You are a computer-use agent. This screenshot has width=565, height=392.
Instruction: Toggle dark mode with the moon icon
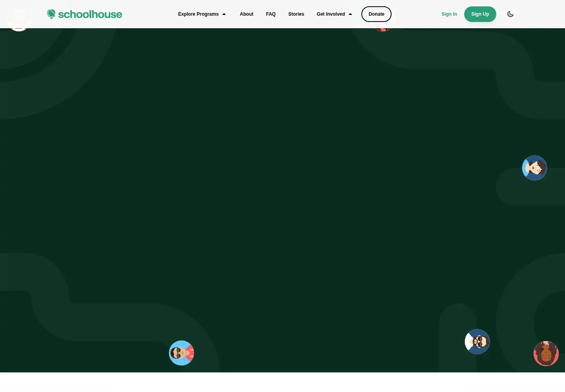click(x=510, y=14)
